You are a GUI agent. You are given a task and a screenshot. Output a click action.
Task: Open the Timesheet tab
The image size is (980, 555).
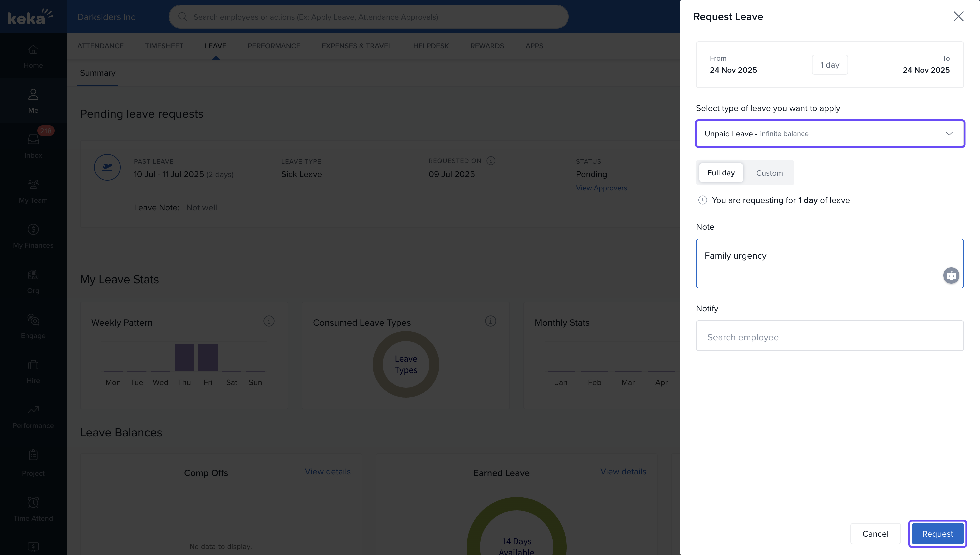(x=164, y=46)
